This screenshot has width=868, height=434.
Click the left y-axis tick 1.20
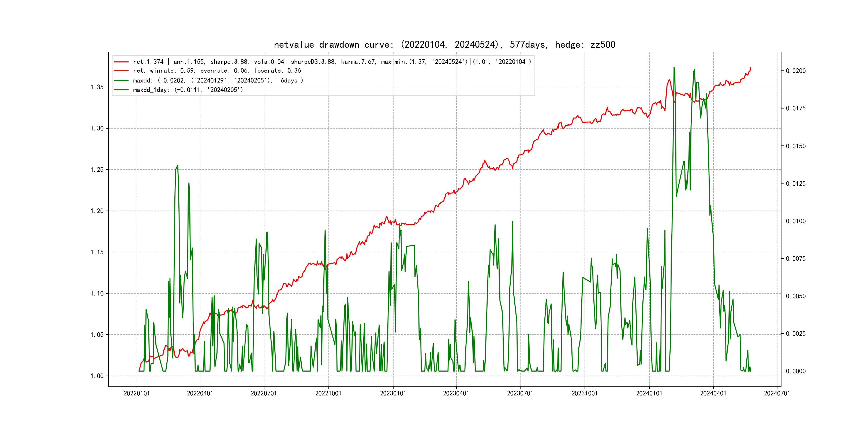point(97,211)
